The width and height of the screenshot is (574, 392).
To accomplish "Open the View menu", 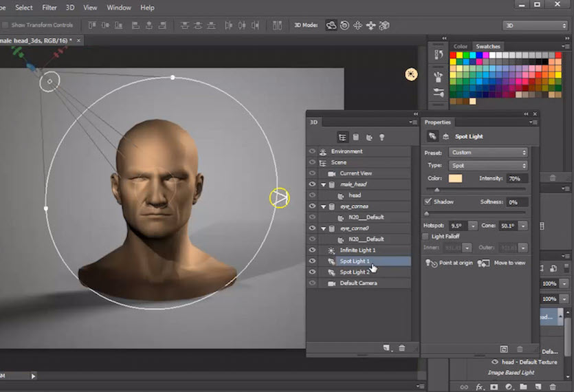I will tap(90, 8).
